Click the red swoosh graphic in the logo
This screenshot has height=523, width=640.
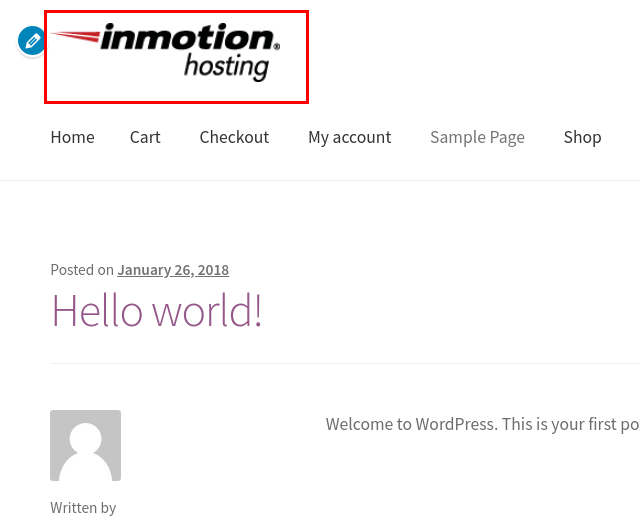tap(75, 37)
